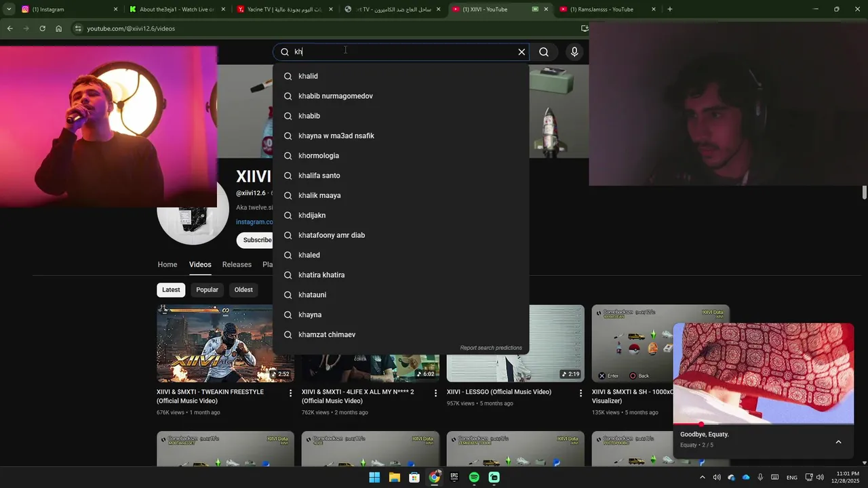Go back in Chrome history

click(x=9, y=28)
